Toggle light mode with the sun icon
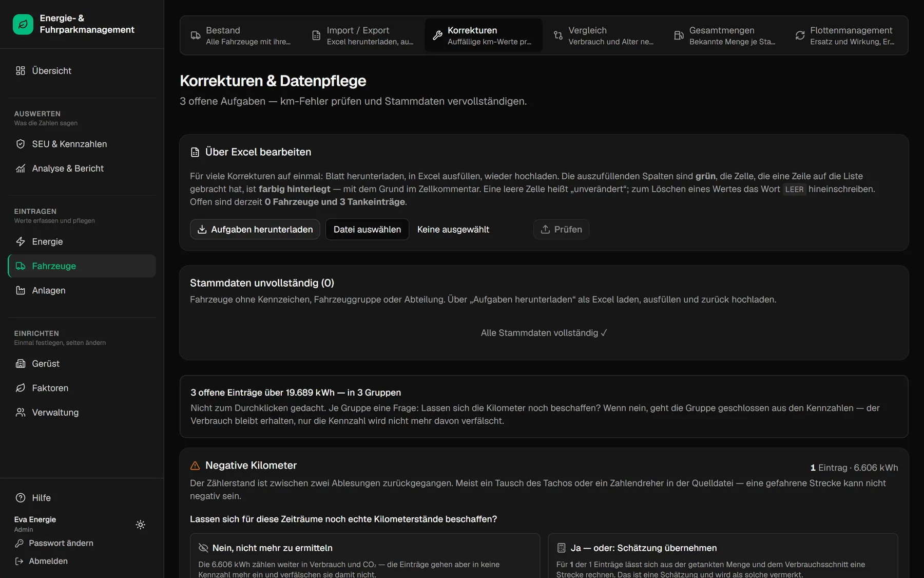Image resolution: width=924 pixels, height=578 pixels. point(141,525)
